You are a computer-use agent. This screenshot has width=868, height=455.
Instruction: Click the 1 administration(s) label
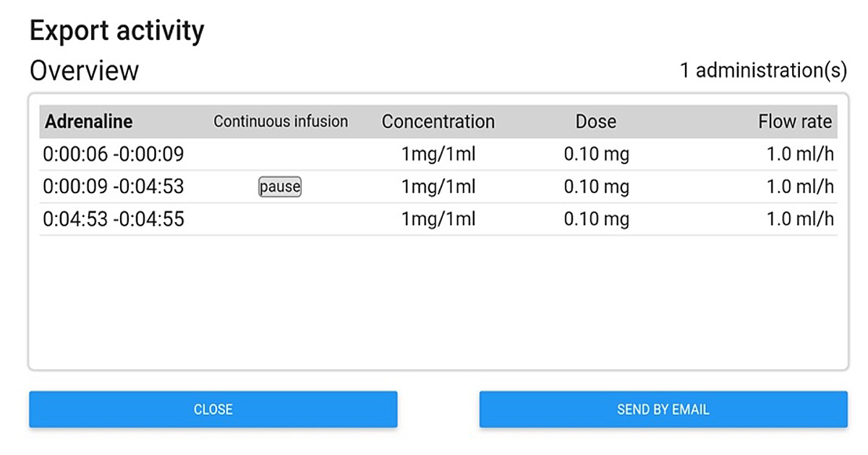(x=763, y=71)
